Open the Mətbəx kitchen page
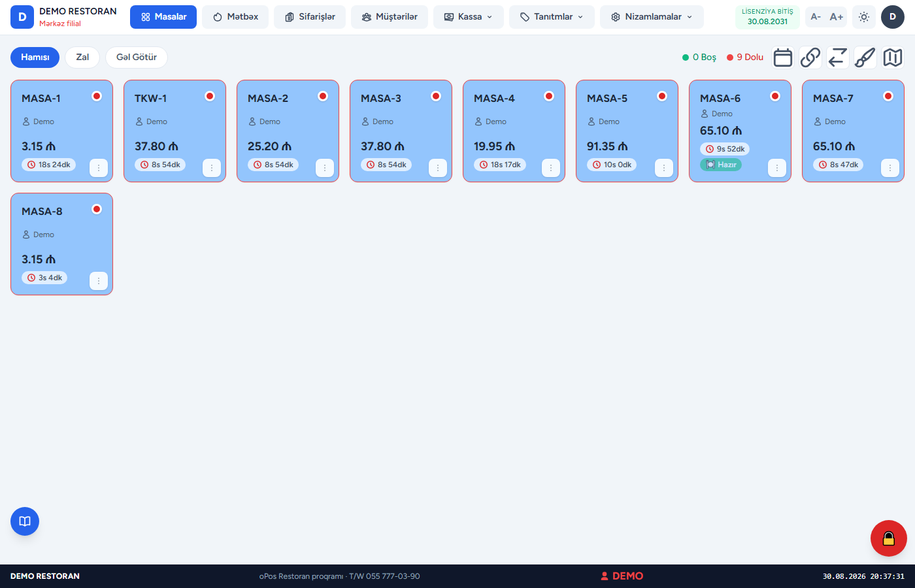The height and width of the screenshot is (588, 915). click(235, 17)
